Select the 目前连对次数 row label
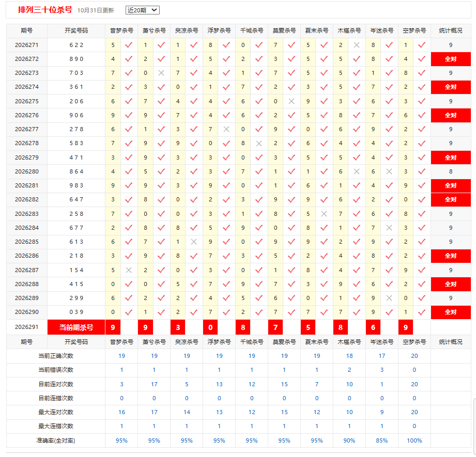 (56, 384)
